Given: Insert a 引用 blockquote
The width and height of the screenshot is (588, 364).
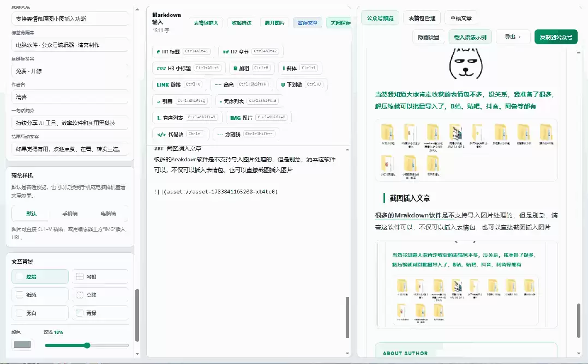Looking at the screenshot, I should coord(182,101).
